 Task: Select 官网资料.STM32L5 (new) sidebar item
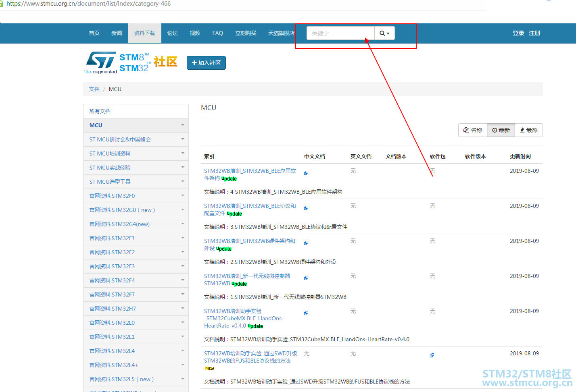[136, 379]
